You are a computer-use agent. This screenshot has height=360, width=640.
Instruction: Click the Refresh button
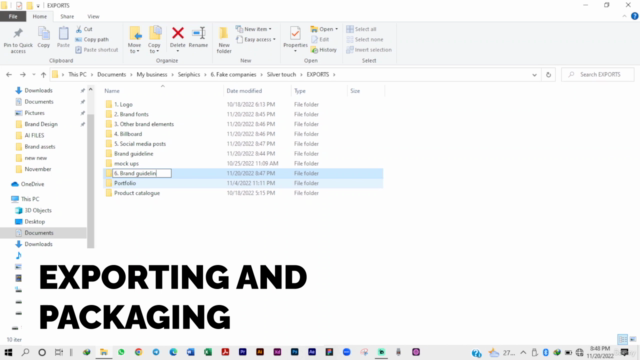point(548,75)
